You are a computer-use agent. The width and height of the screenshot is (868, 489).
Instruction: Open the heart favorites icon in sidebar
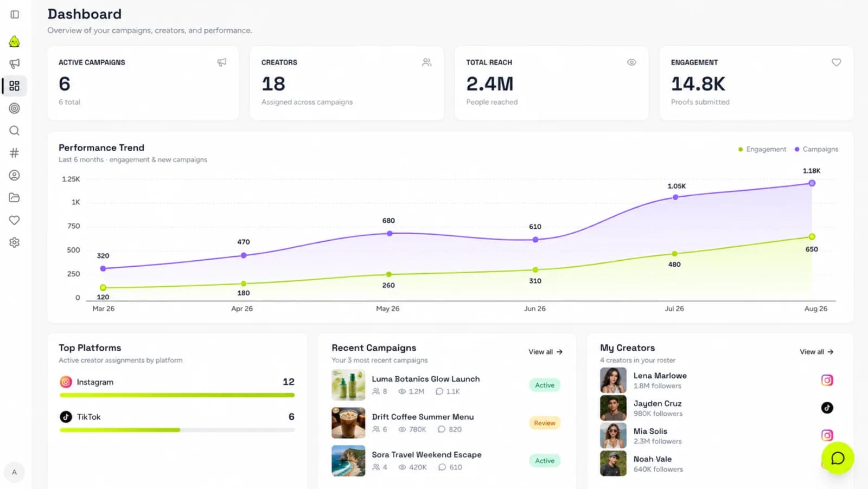(15, 220)
